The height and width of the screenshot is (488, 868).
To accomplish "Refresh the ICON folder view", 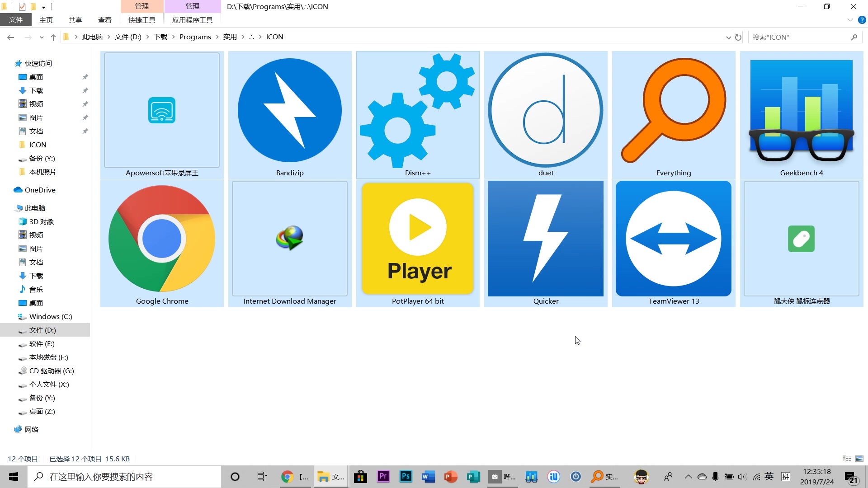I will click(738, 37).
